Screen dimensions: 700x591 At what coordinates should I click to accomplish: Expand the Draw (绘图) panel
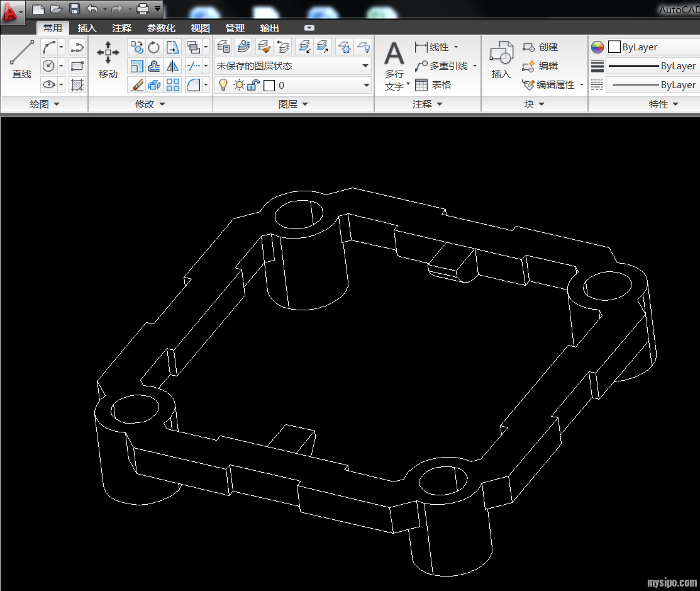44,104
